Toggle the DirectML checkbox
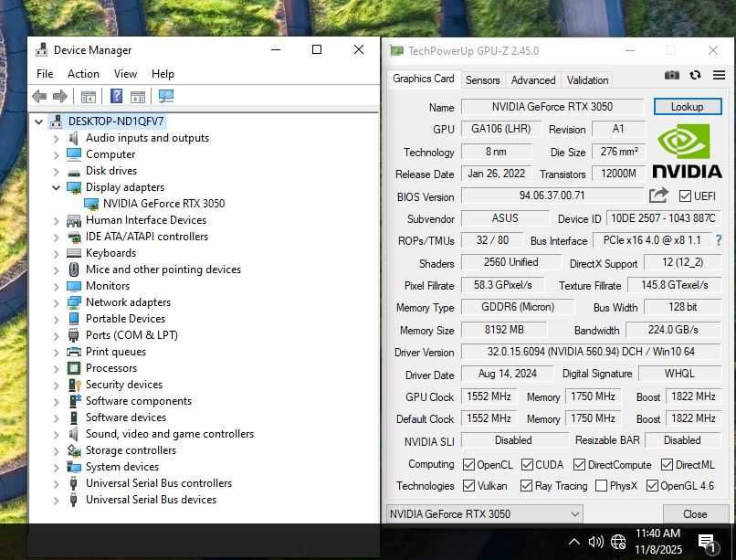 pyautogui.click(x=667, y=465)
